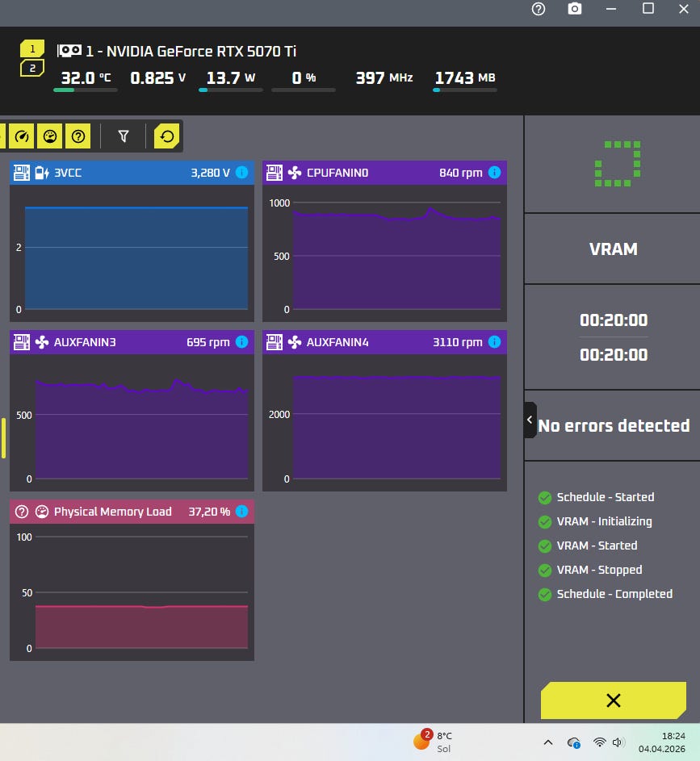Click the 1743 MB memory usage reading
This screenshot has width=700, height=761.
click(464, 77)
